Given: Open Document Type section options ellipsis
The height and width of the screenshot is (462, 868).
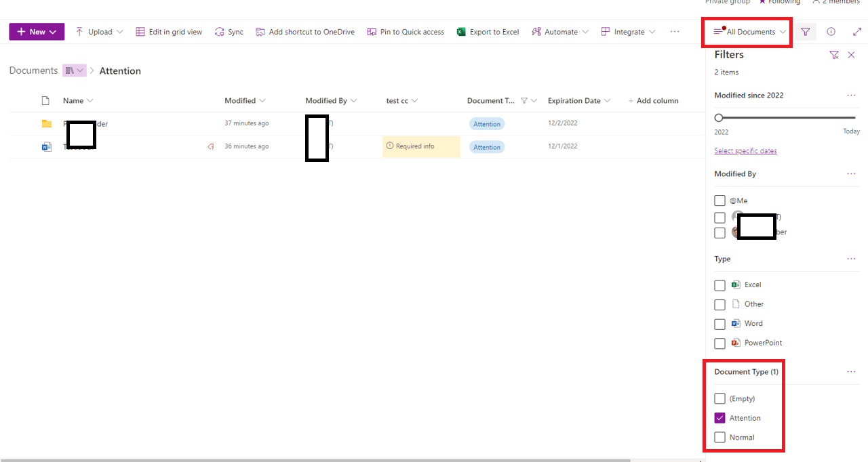Looking at the screenshot, I should 851,372.
